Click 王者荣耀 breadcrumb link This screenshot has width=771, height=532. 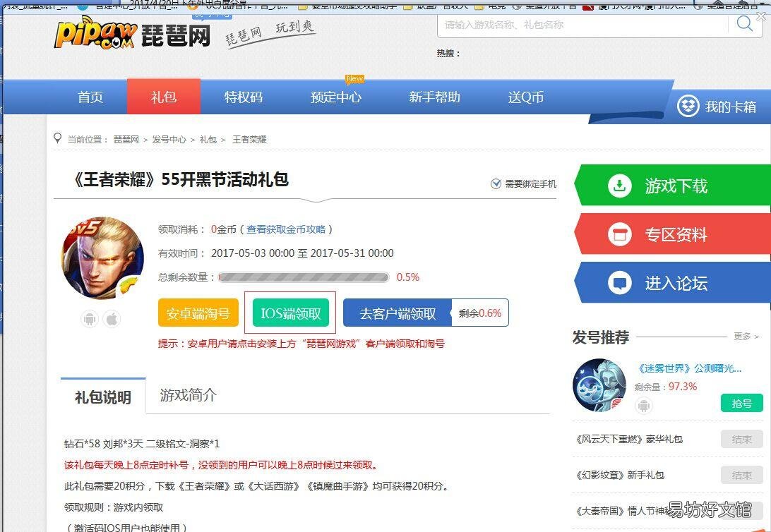pos(249,140)
